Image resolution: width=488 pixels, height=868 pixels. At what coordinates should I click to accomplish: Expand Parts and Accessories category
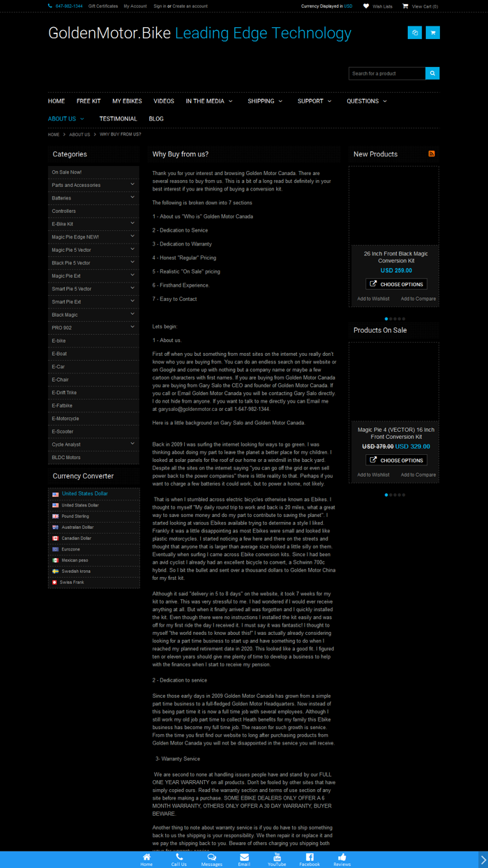tap(132, 185)
